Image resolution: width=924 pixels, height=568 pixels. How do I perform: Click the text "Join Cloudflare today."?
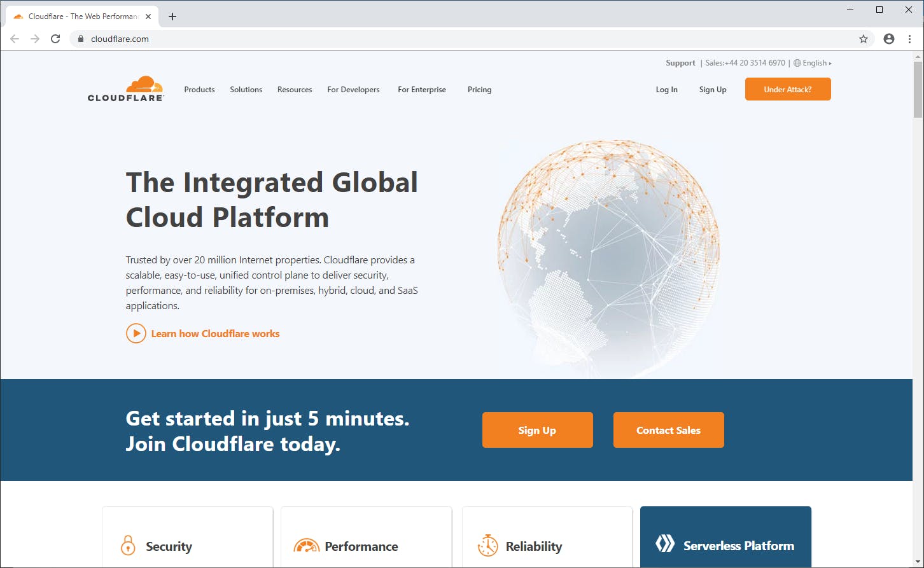(233, 443)
